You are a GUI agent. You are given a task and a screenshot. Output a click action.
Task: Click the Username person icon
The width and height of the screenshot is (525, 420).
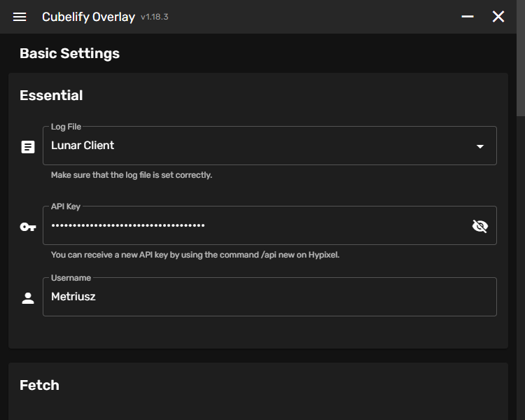click(28, 298)
